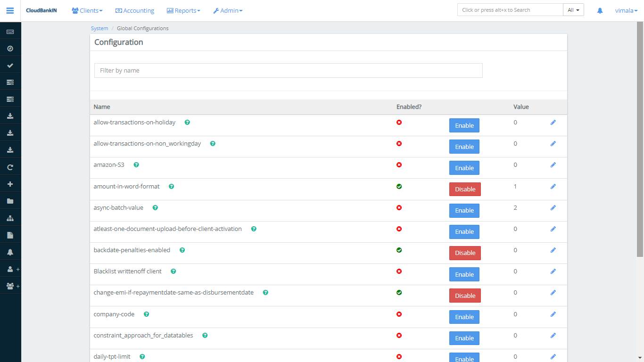Screen dimensions: 644x362
Task: Expand the vimala user menu
Action: click(x=626, y=10)
